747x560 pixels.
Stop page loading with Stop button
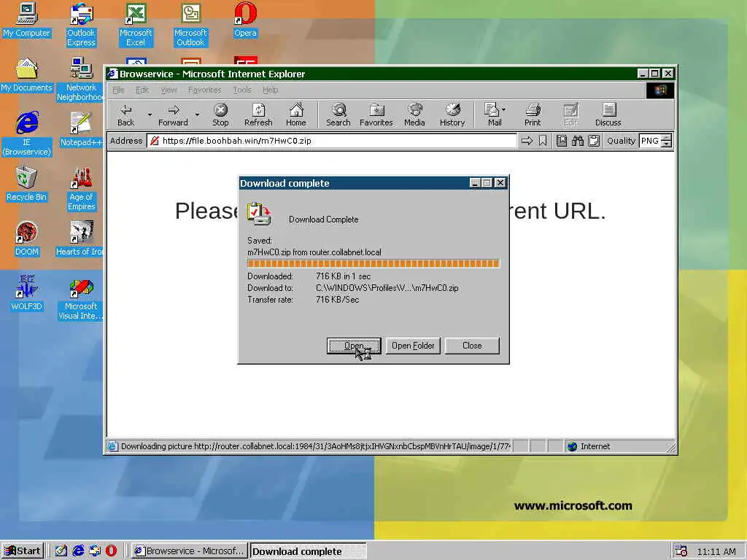click(220, 115)
